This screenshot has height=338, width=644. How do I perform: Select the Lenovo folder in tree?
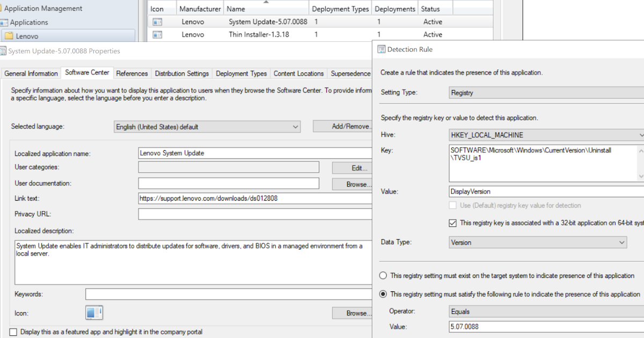27,36
